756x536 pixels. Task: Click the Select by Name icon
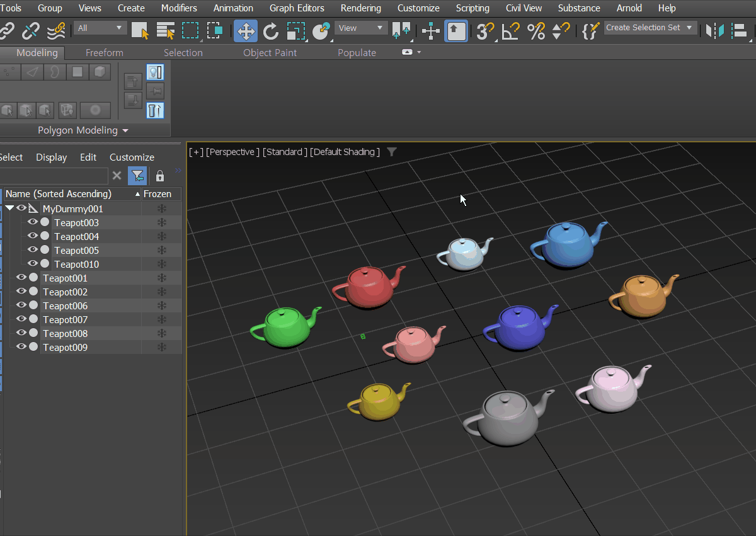[x=166, y=31]
